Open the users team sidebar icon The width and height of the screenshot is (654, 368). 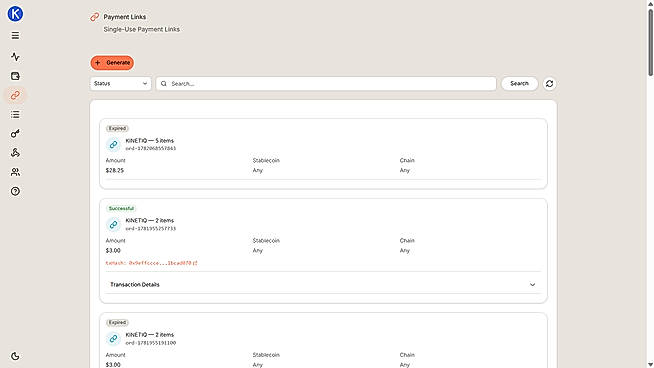tap(15, 172)
